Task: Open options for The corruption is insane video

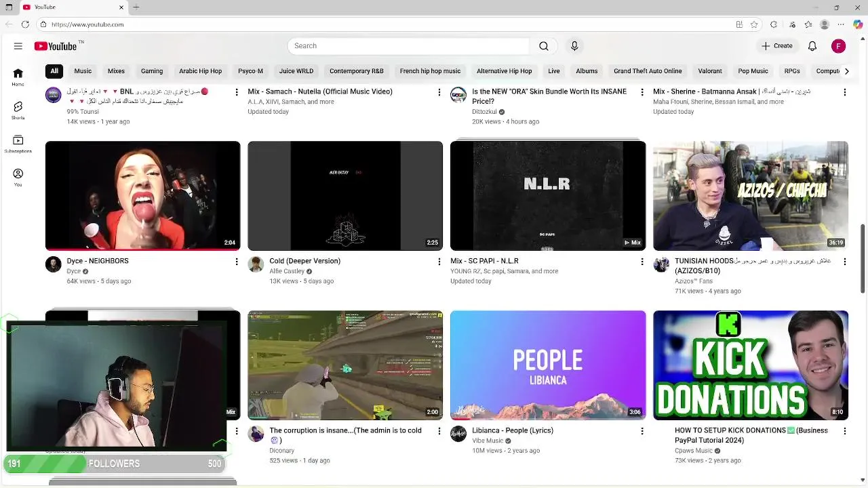Action: click(x=439, y=431)
